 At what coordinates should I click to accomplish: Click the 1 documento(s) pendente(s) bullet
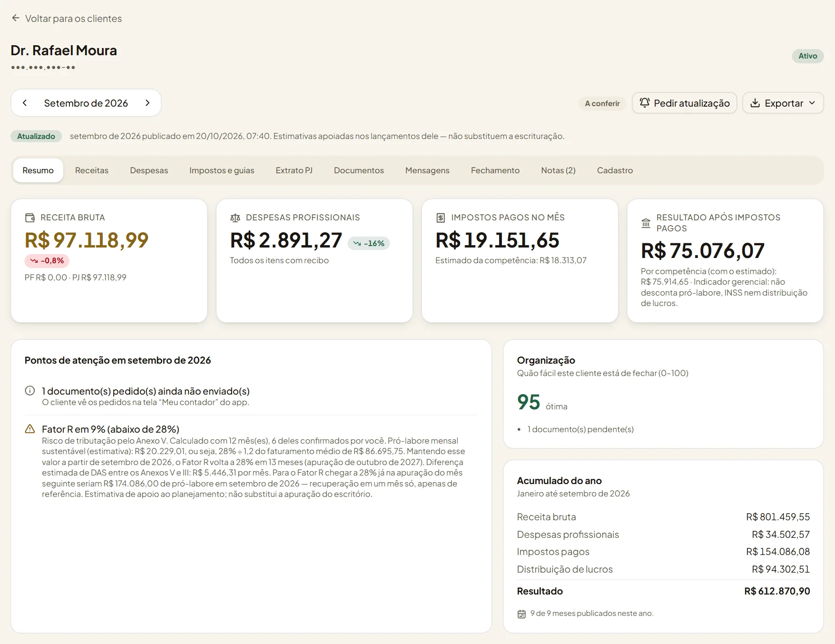click(580, 429)
